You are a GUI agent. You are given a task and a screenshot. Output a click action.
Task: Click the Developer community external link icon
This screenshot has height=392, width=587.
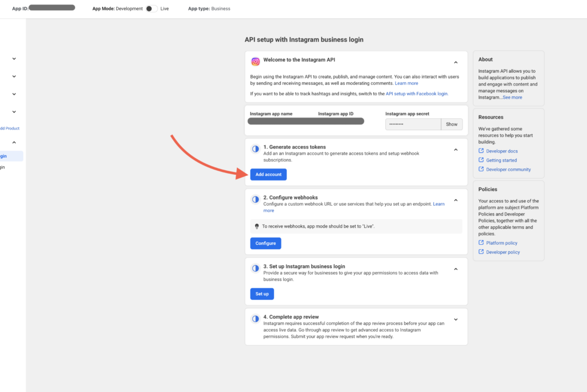point(481,170)
